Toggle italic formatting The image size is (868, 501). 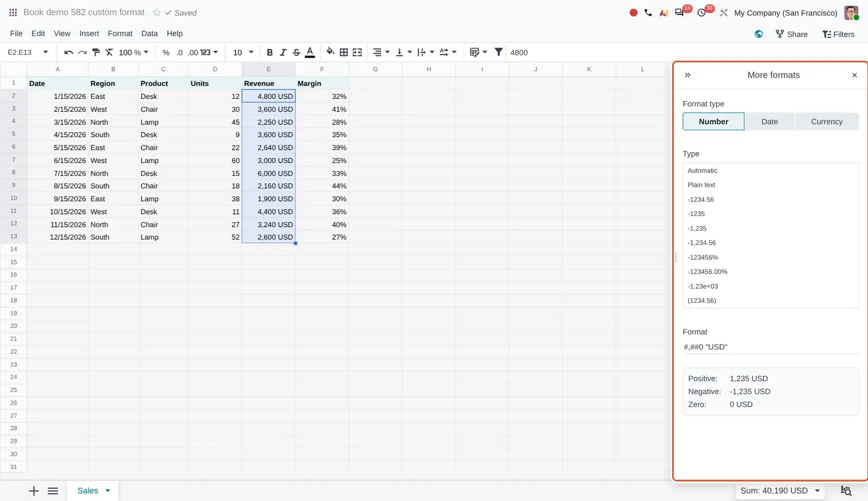(x=283, y=52)
